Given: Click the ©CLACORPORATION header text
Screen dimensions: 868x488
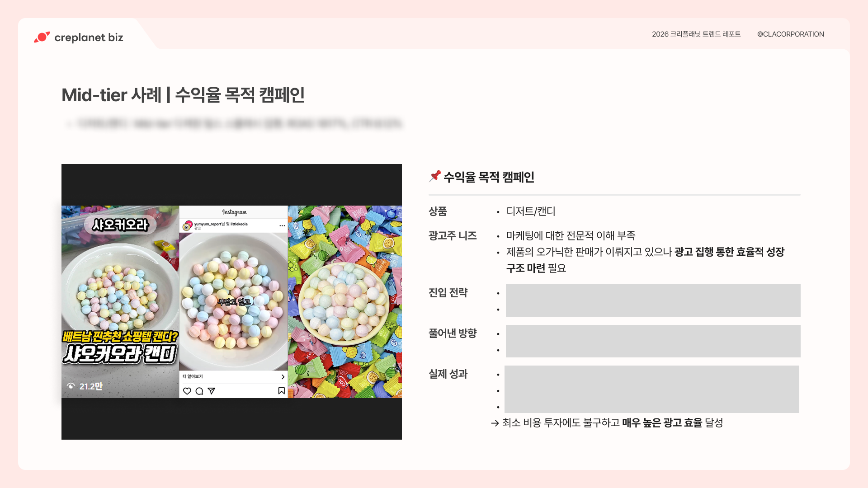Looking at the screenshot, I should 791,34.
